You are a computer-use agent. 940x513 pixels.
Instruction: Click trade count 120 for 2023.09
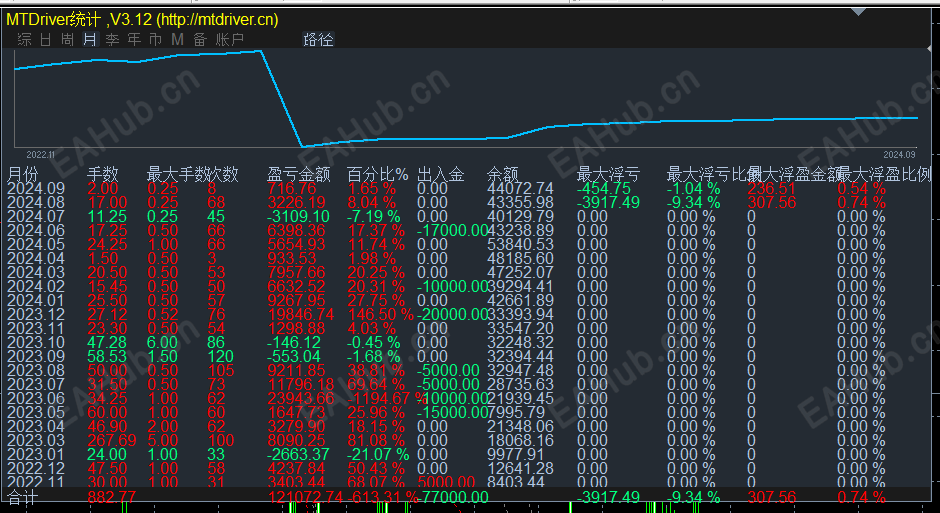pyautogui.click(x=220, y=357)
